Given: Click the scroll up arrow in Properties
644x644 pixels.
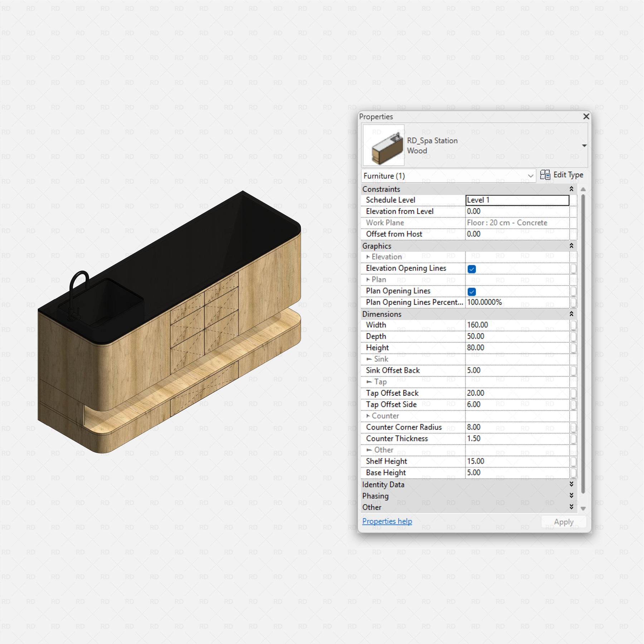Looking at the screenshot, I should 583,189.
